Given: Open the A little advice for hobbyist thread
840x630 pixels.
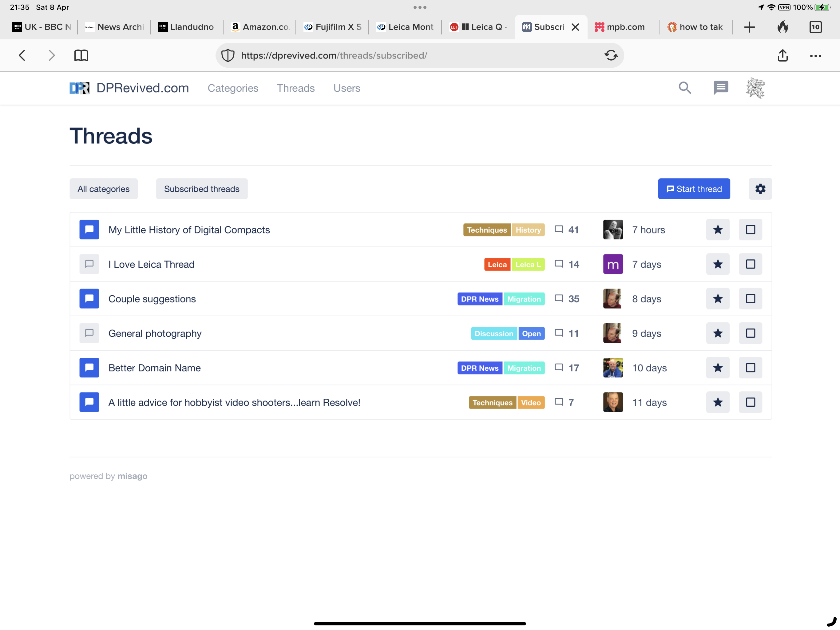Looking at the screenshot, I should [x=234, y=402].
